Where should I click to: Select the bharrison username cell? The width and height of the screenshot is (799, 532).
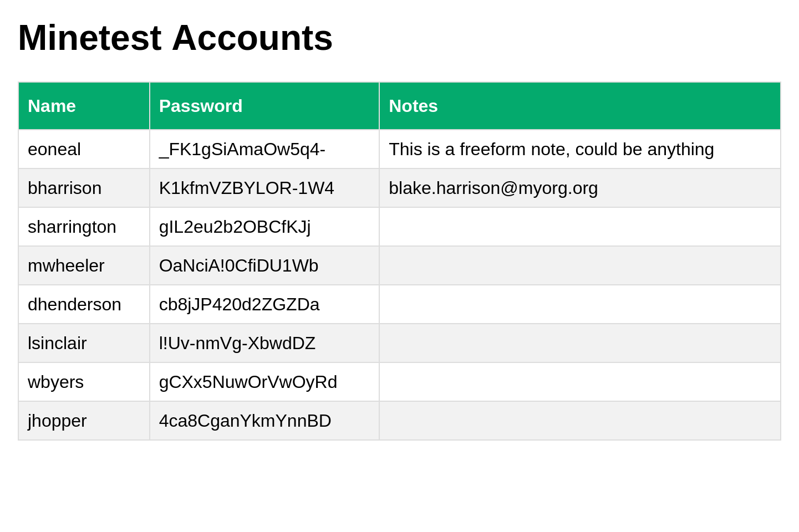click(x=64, y=188)
